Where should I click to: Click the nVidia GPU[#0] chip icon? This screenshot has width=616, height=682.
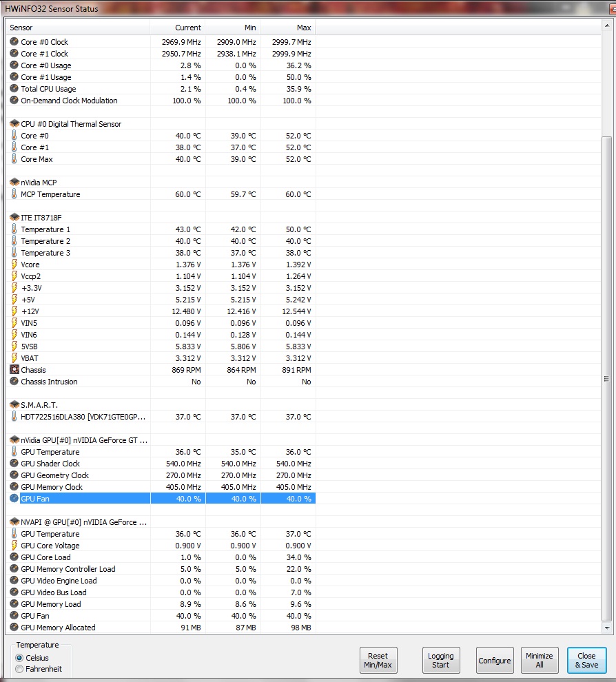coord(14,440)
